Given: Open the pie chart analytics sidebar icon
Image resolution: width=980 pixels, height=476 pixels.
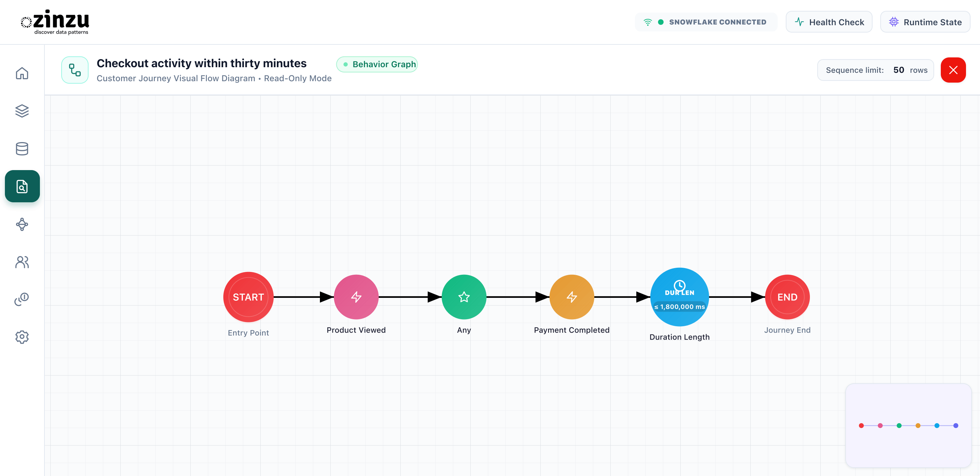Looking at the screenshot, I should (22, 299).
